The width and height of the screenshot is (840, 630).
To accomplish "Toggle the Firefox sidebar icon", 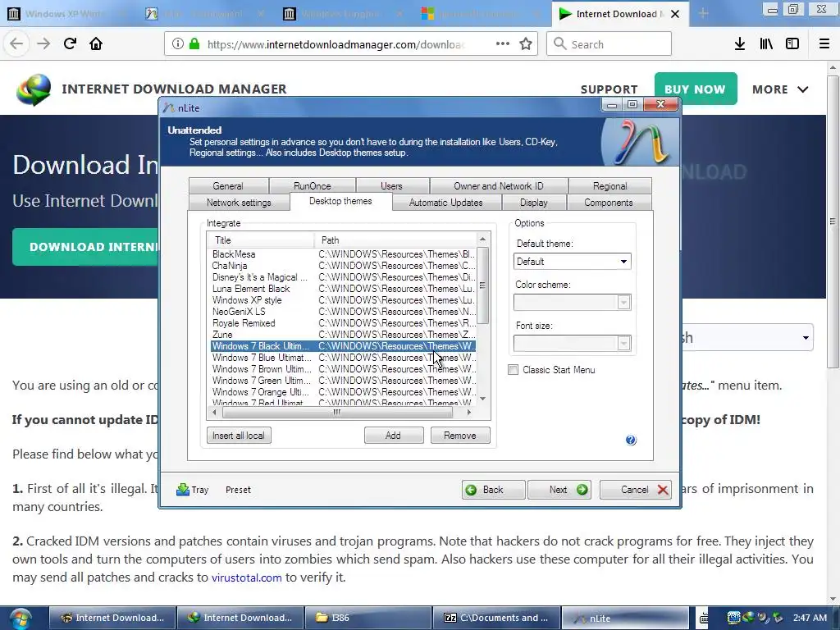I will pos(792,44).
